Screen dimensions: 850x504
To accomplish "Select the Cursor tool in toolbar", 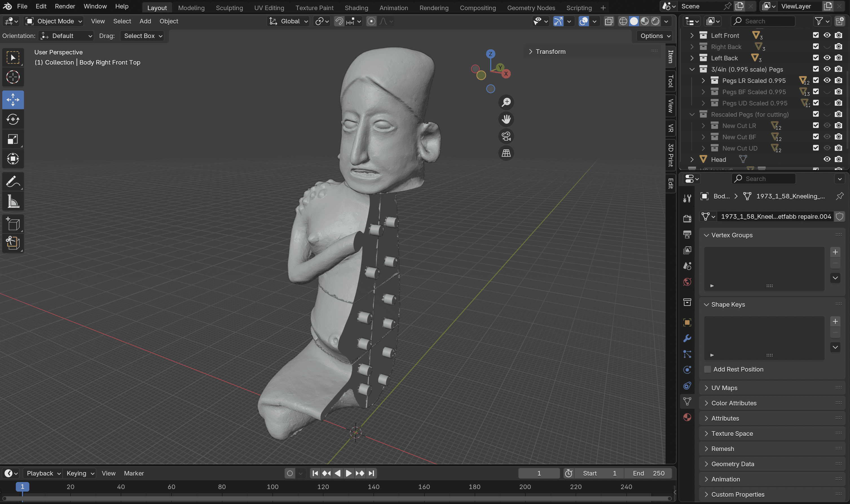I will click(13, 77).
